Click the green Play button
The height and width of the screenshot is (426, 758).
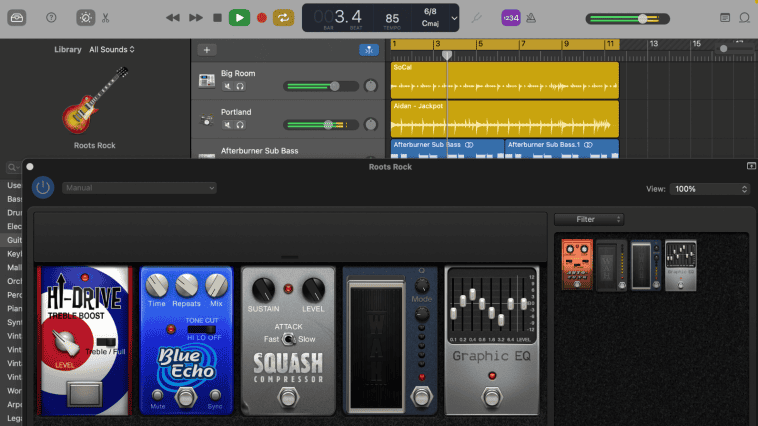coord(239,17)
